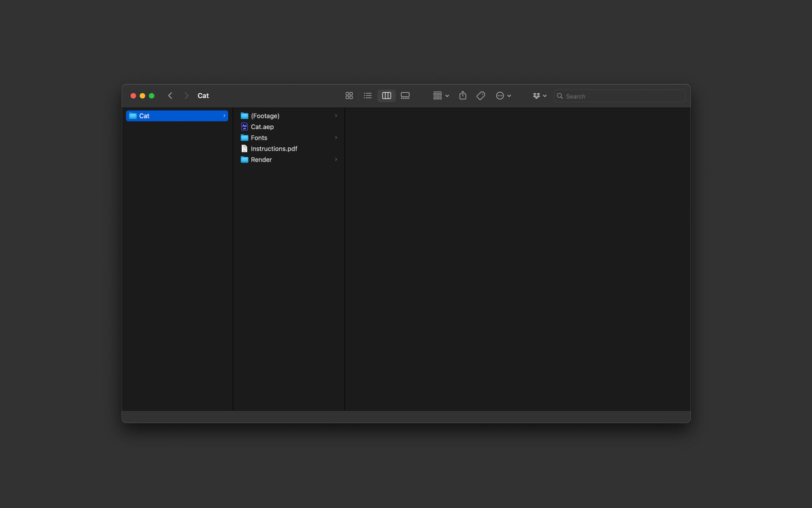Select the Cat.aep file
Image resolution: width=812 pixels, height=508 pixels.
(289, 126)
